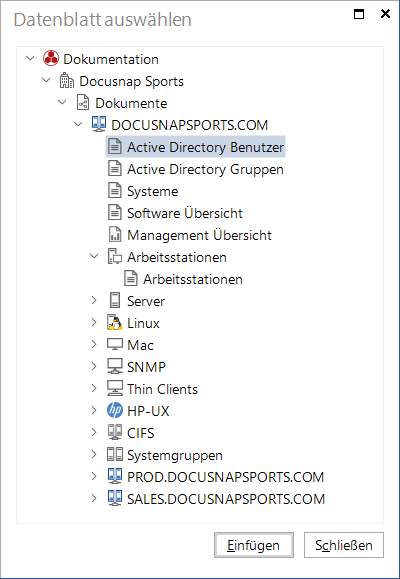Click the red Dokumentation root icon
This screenshot has height=579, width=400.
(x=51, y=59)
